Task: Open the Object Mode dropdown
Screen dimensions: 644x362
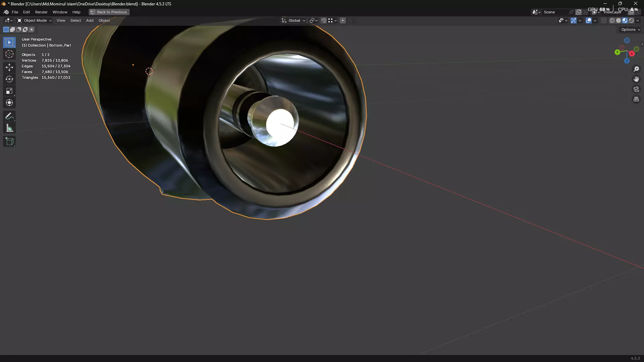Action: [35, 20]
